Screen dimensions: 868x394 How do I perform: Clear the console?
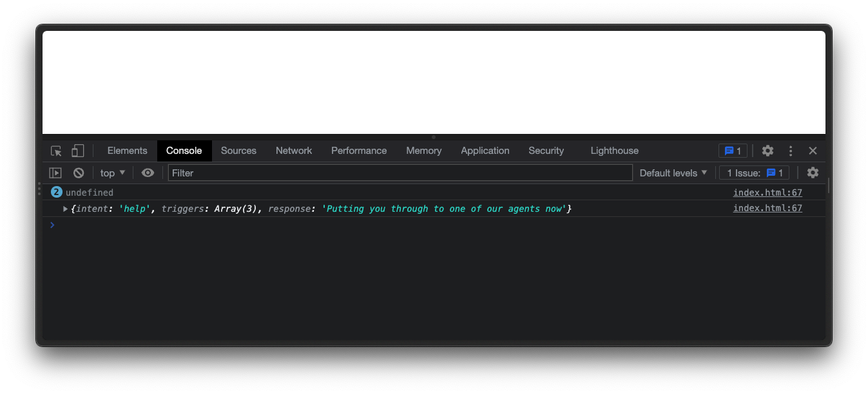tap(79, 173)
